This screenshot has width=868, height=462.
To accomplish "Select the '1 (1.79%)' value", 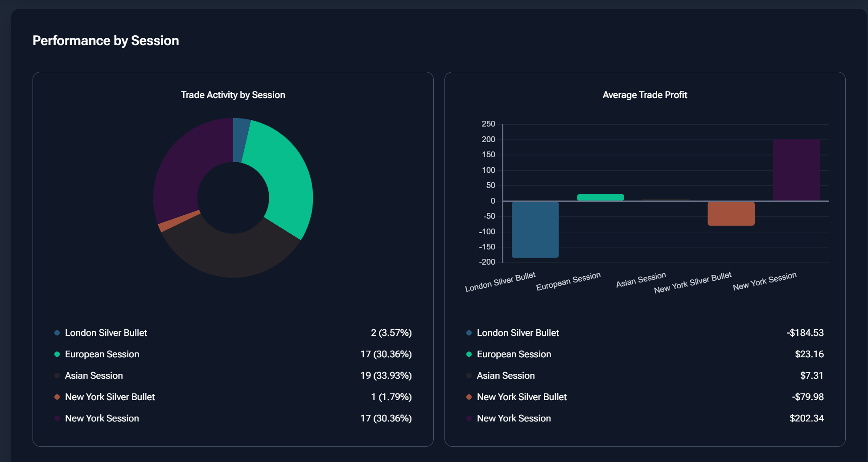I will (x=391, y=397).
